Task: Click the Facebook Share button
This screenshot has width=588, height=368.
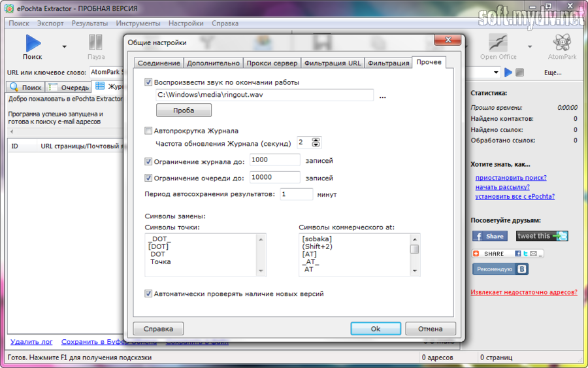Action: (x=490, y=237)
